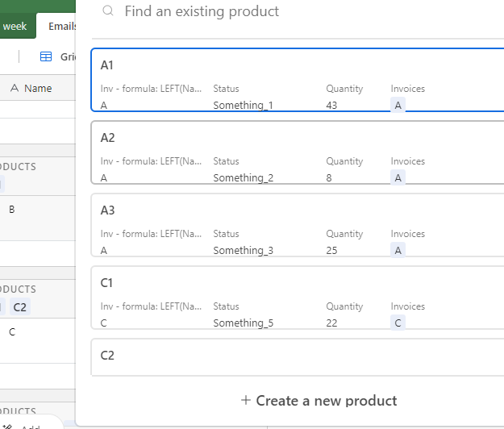The height and width of the screenshot is (429, 504).
Task: Click the C2 linked product chip in grid
Action: pyautogui.click(x=20, y=307)
